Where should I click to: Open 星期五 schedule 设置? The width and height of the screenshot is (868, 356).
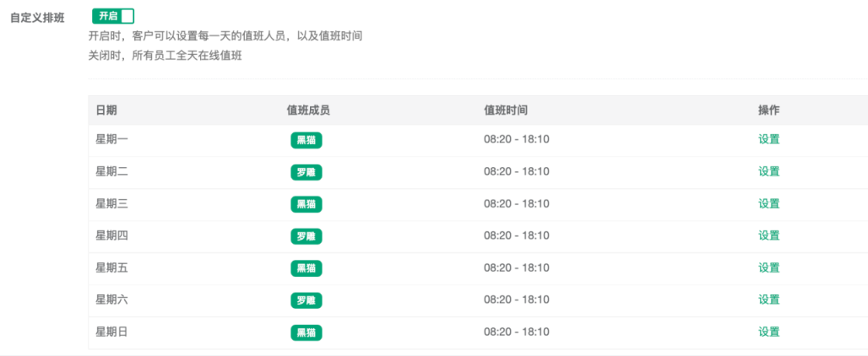[768, 267]
